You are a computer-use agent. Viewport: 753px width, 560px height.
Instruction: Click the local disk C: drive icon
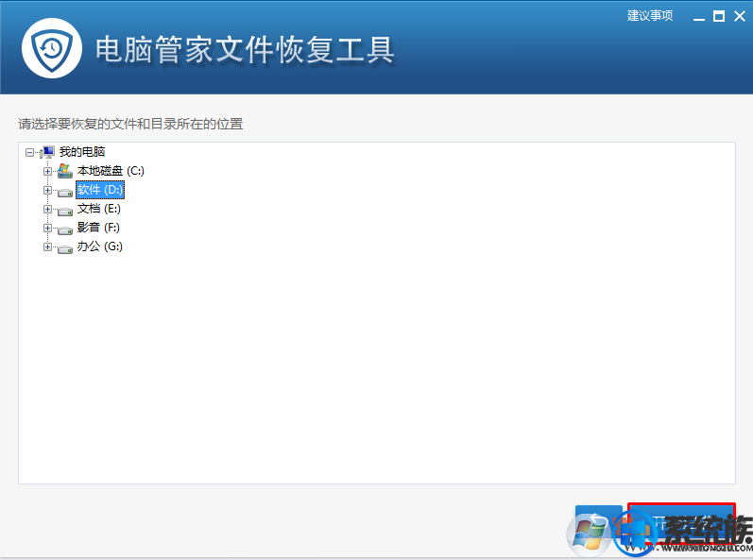(65, 170)
